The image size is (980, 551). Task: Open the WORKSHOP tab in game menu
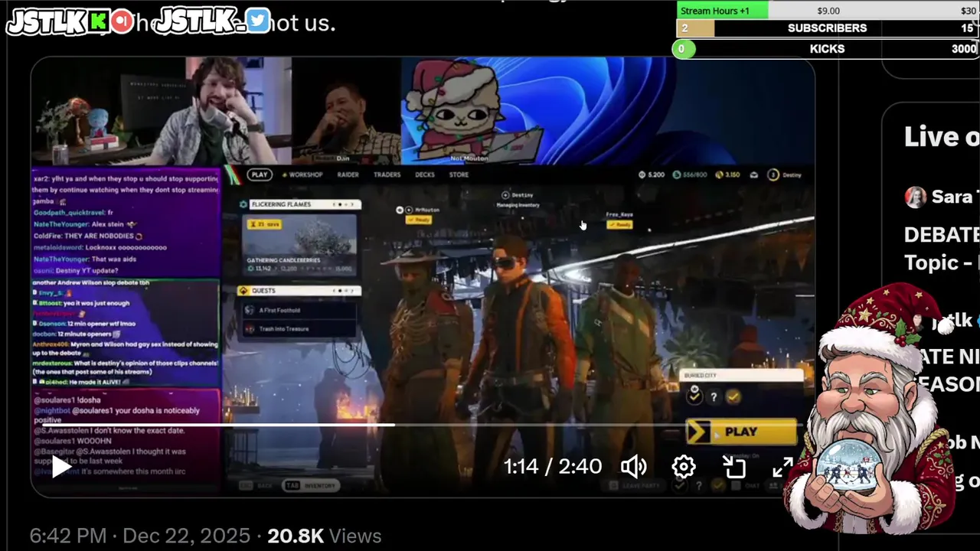click(303, 174)
